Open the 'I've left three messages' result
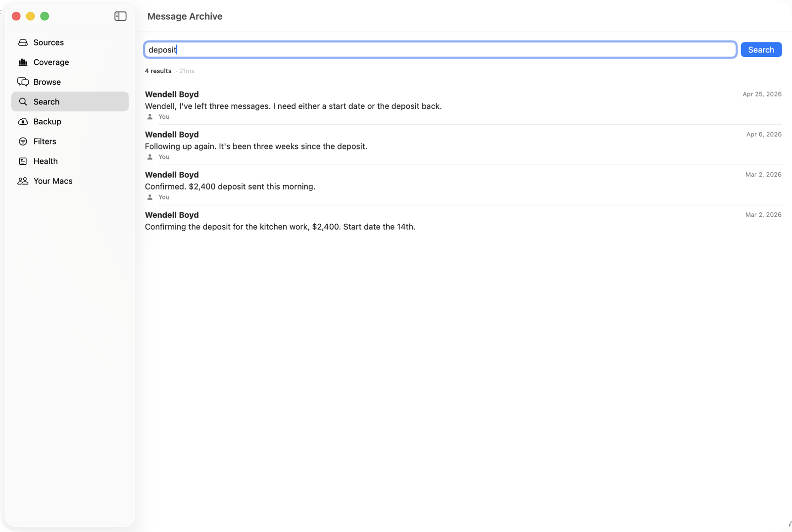This screenshot has height=532, width=792. click(x=463, y=105)
